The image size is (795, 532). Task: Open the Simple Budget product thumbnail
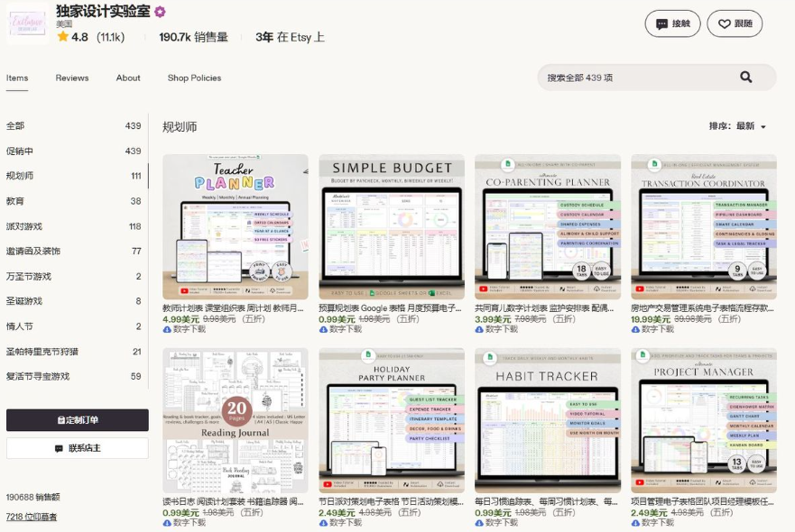(x=392, y=227)
